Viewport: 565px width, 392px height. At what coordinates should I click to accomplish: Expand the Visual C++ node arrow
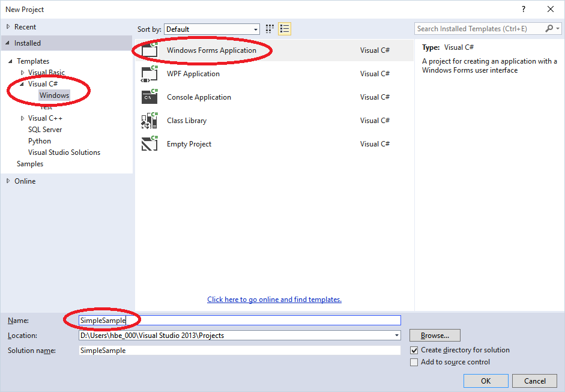[x=22, y=118]
